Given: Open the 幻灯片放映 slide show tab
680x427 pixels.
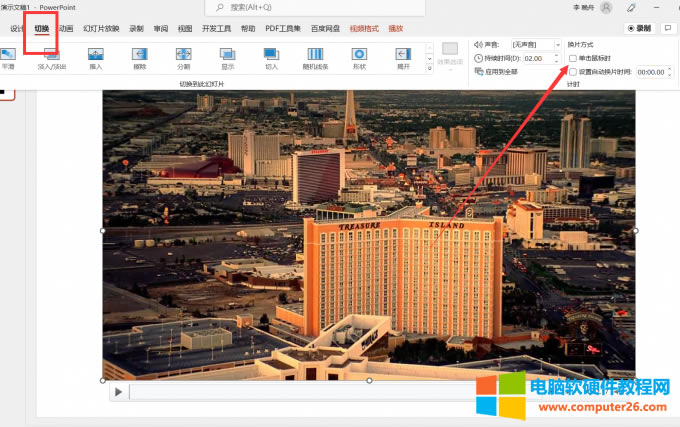Looking at the screenshot, I should (101, 29).
